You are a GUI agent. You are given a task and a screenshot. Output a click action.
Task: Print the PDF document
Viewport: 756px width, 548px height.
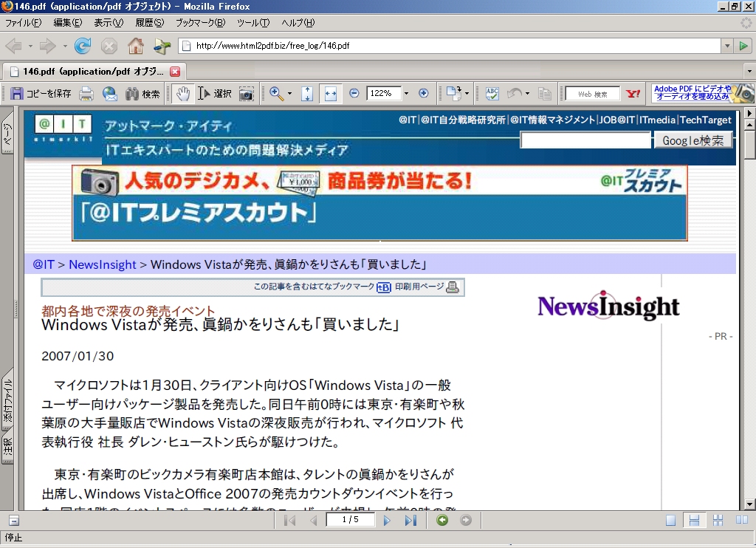click(x=86, y=94)
